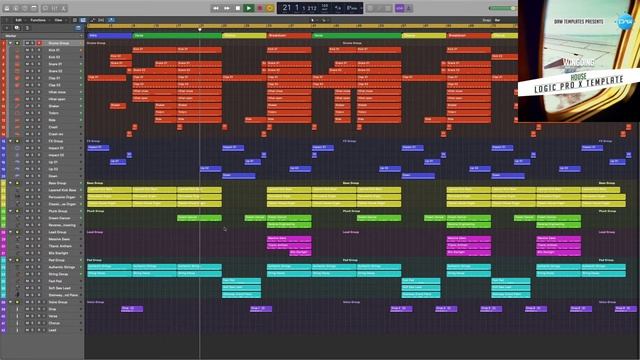Show the Mixer via control bar icon
The height and width of the screenshot is (360, 640).
[55, 8]
